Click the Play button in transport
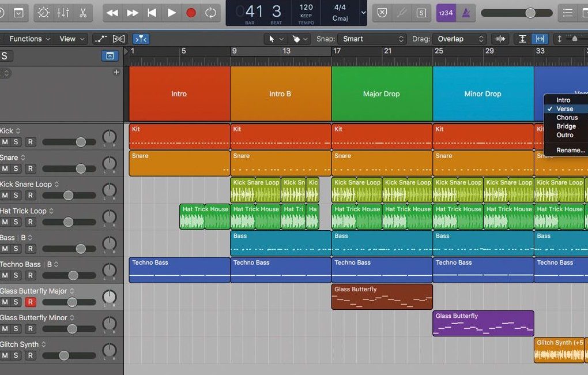 (172, 13)
